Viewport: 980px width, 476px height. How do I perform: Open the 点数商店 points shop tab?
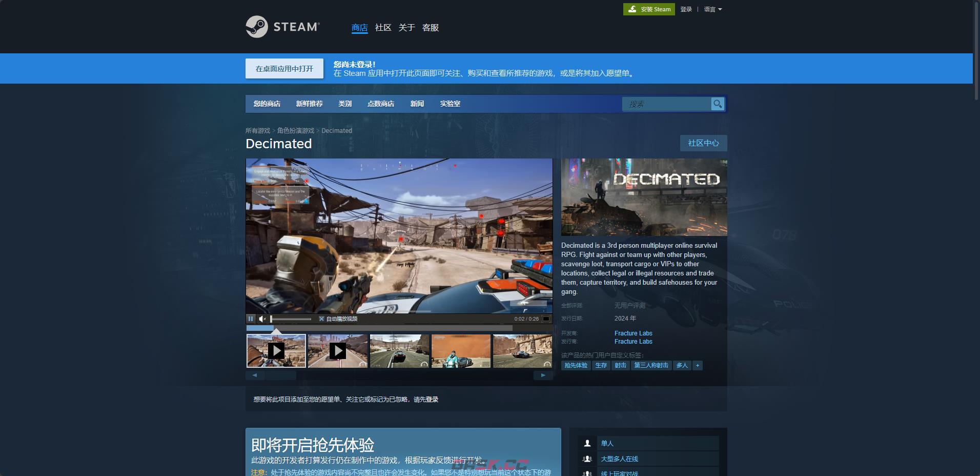381,104
